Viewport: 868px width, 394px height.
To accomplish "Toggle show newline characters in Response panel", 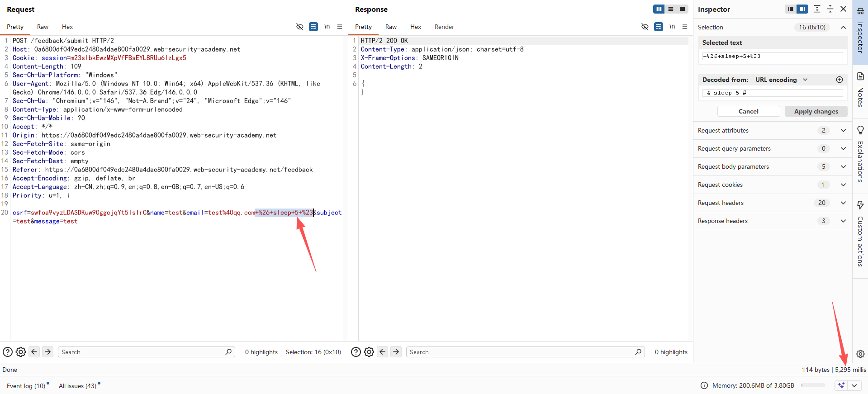I will (x=672, y=27).
